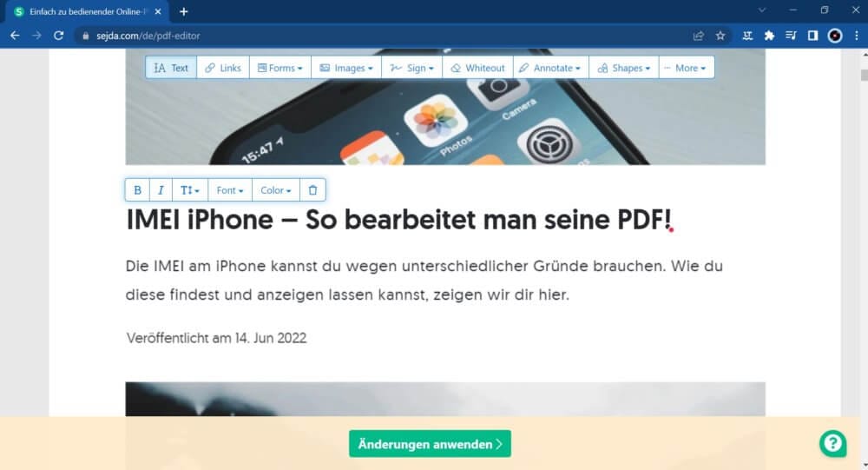Expand the Sign dropdown
The width and height of the screenshot is (868, 470).
tap(411, 68)
